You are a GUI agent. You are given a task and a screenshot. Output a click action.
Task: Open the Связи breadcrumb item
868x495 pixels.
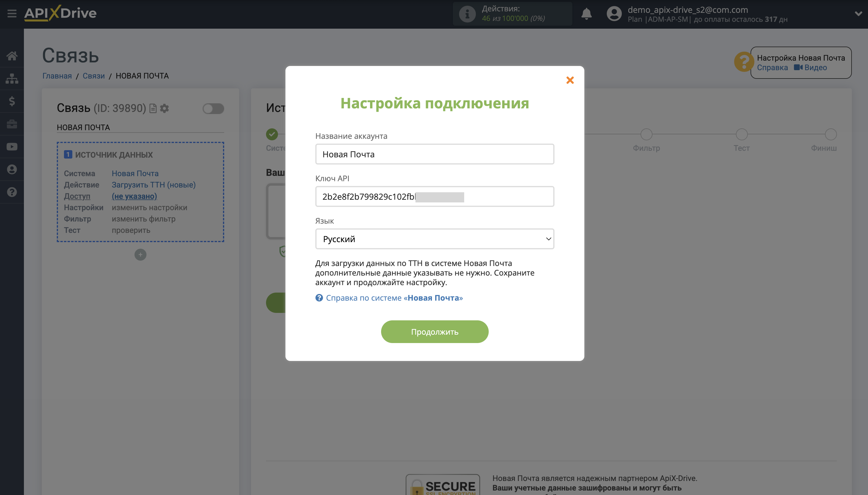coord(94,76)
